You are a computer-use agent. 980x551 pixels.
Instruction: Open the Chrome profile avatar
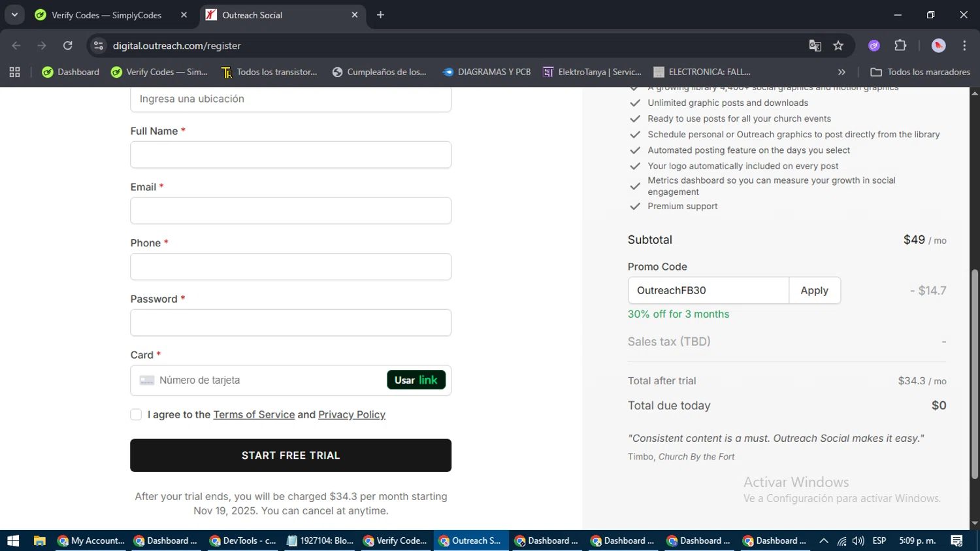click(939, 46)
